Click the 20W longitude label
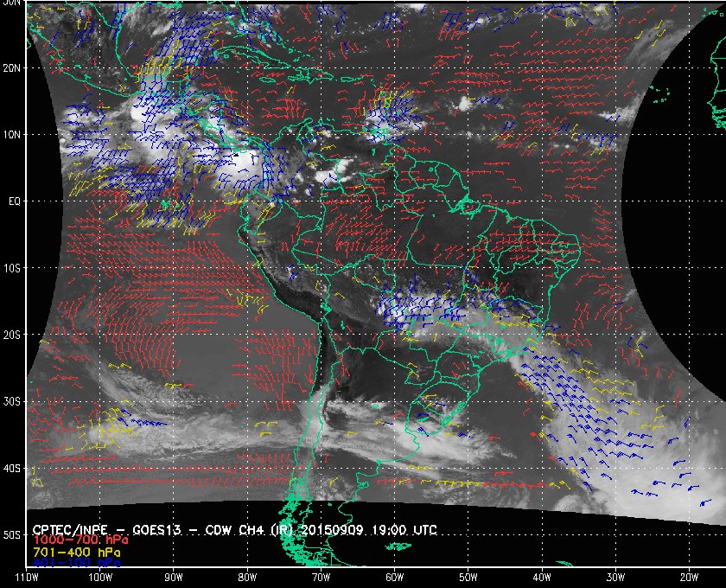This screenshot has height=588, width=726. (x=689, y=577)
